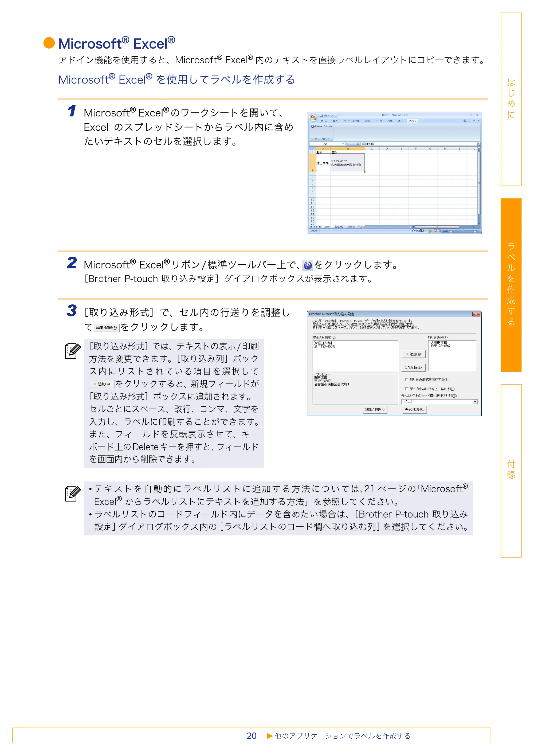The image size is (534, 756).
Task: Click the Brother P-touch add-in icon
Action: point(313,126)
